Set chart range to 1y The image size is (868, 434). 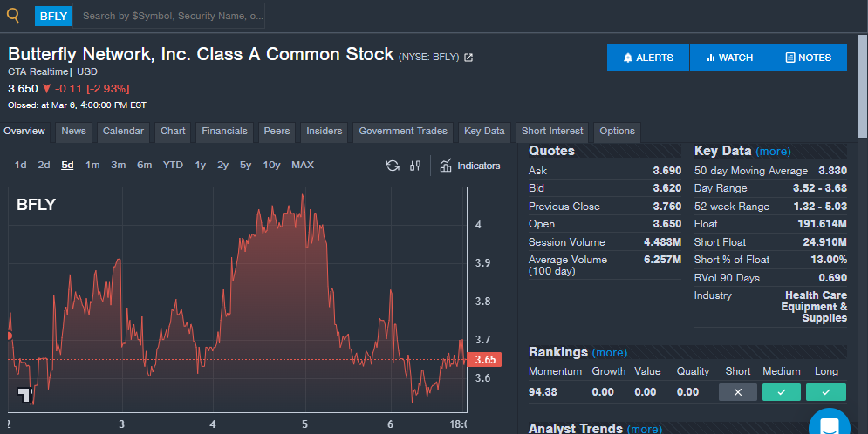pyautogui.click(x=201, y=165)
